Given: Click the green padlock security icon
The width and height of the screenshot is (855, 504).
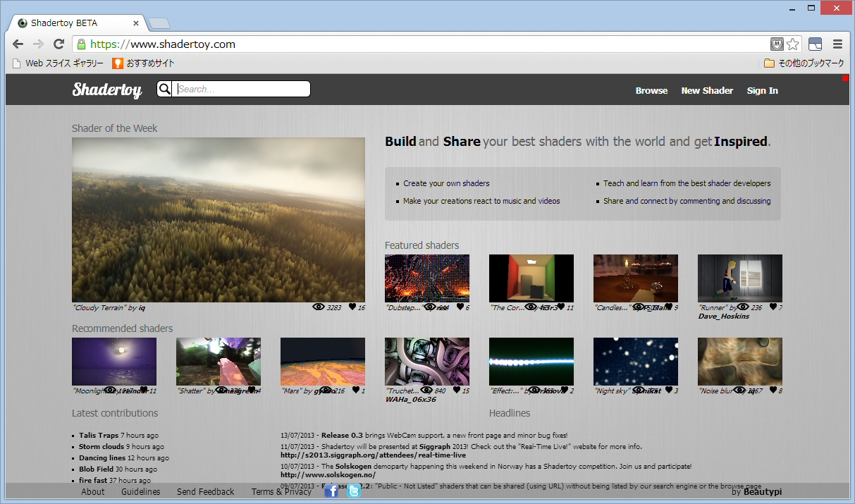Looking at the screenshot, I should [81, 44].
